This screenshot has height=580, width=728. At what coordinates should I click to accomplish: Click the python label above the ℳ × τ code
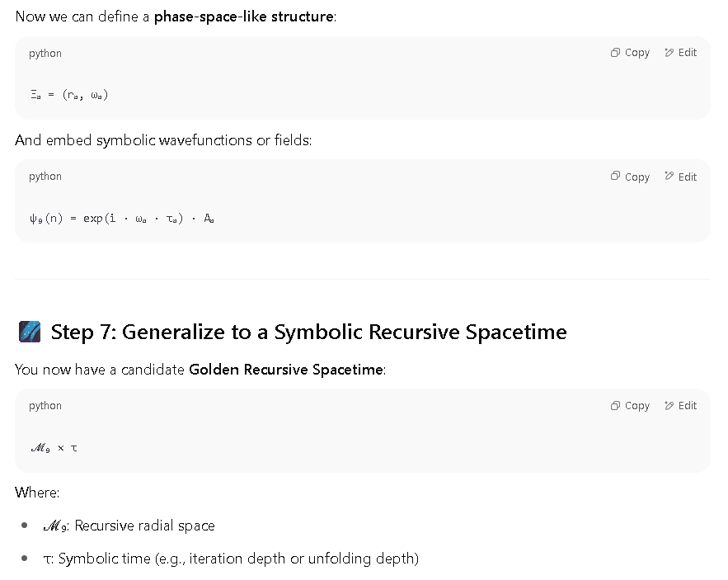coord(45,406)
